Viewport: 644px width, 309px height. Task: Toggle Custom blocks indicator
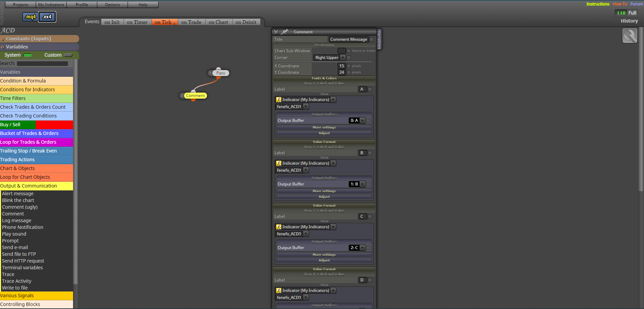click(x=68, y=55)
